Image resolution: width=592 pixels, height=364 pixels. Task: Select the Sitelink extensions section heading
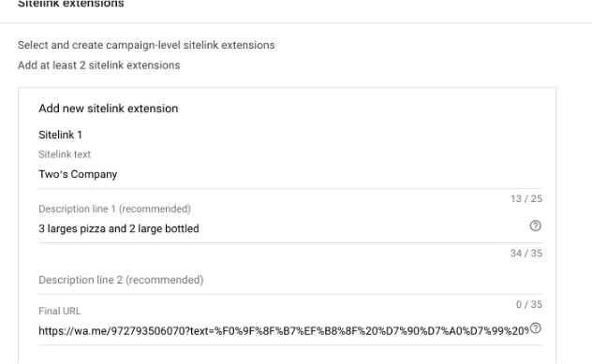(x=71, y=4)
